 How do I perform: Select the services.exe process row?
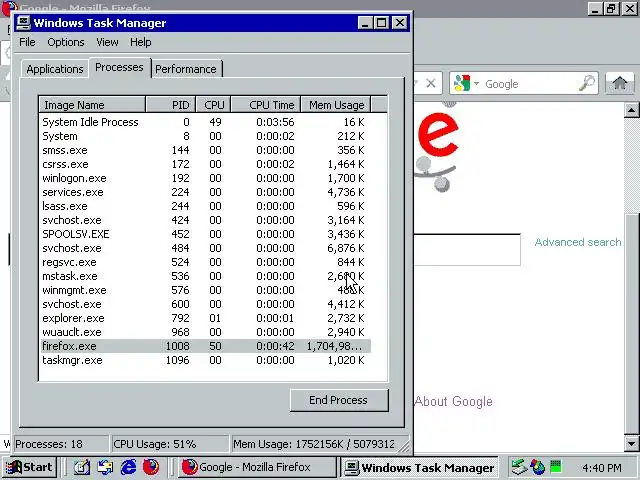coord(205,192)
